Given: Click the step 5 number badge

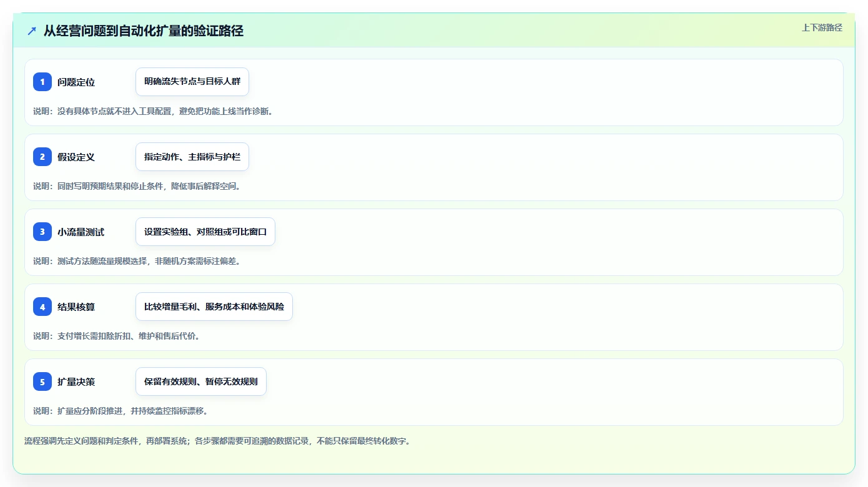Looking at the screenshot, I should (x=42, y=381).
